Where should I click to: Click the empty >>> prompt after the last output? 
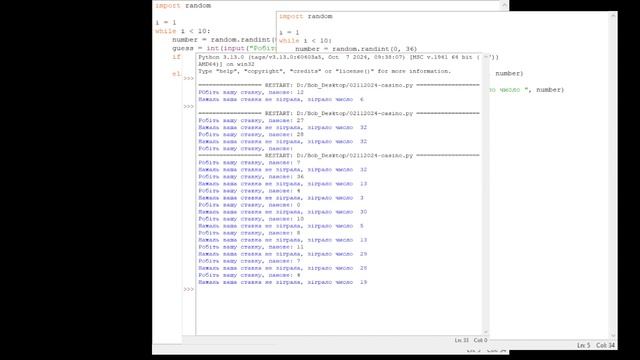[189, 289]
